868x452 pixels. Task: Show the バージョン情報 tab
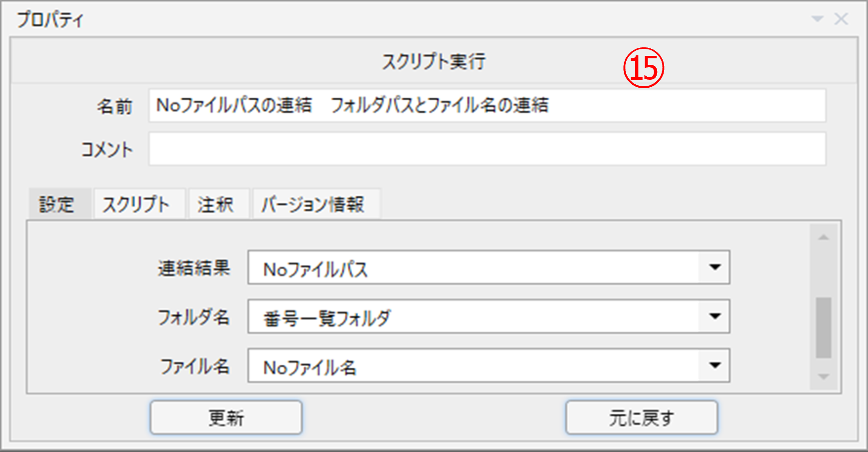tap(313, 204)
